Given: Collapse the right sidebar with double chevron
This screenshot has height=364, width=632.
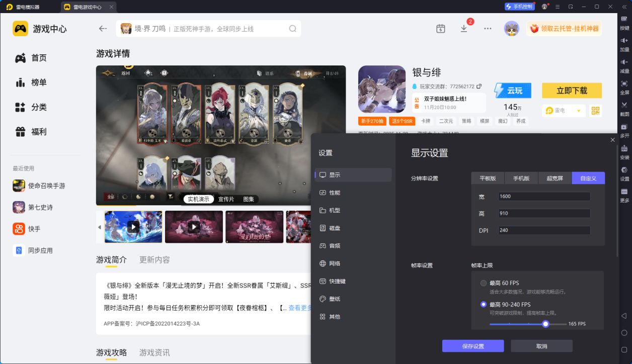Looking at the screenshot, I should (x=624, y=7).
